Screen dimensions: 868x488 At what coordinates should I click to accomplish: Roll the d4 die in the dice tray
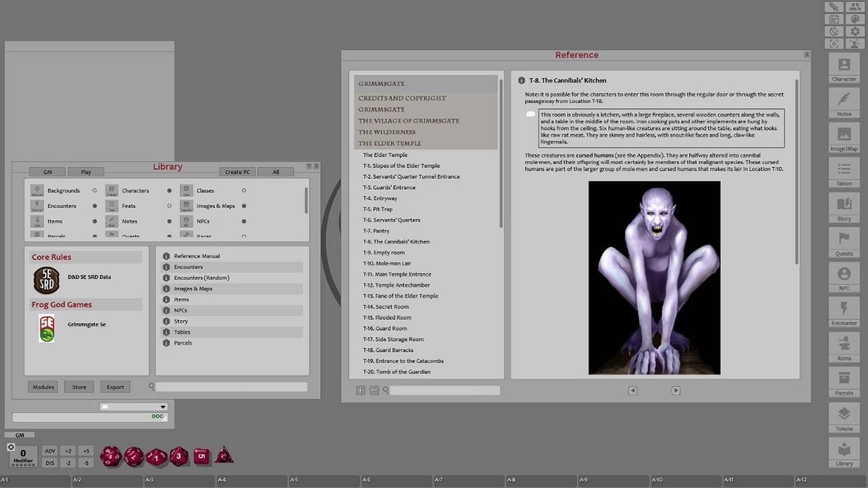(224, 456)
